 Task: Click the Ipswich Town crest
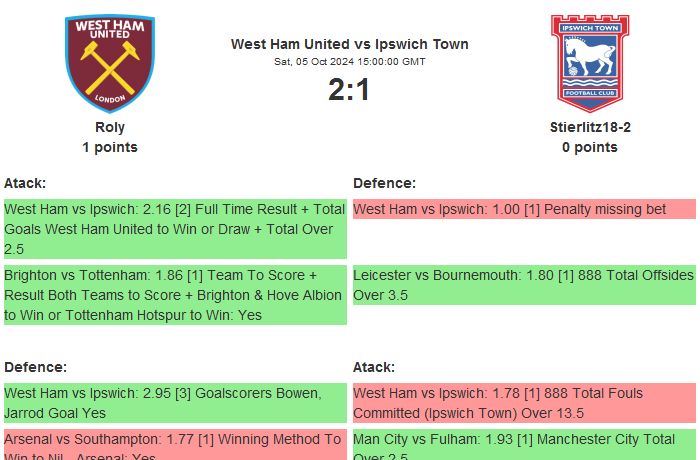coord(589,62)
